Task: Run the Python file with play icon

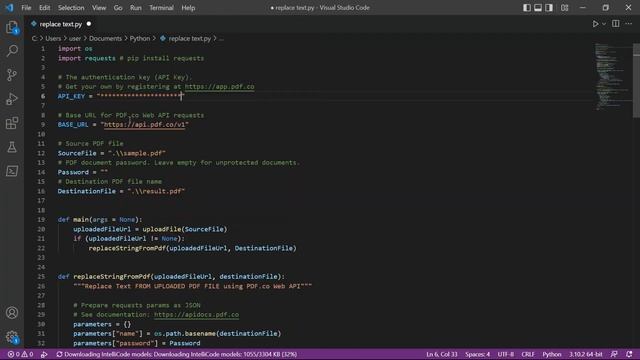Action: [595, 24]
